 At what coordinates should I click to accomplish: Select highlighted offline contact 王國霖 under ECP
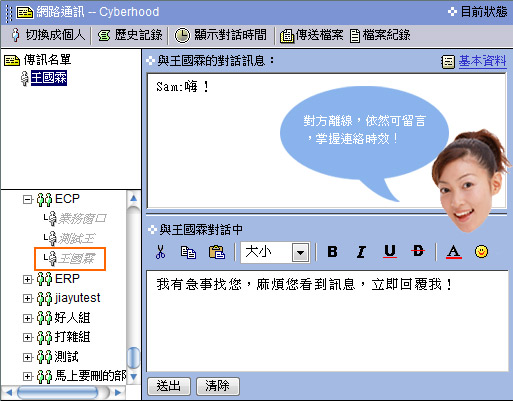(x=77, y=258)
